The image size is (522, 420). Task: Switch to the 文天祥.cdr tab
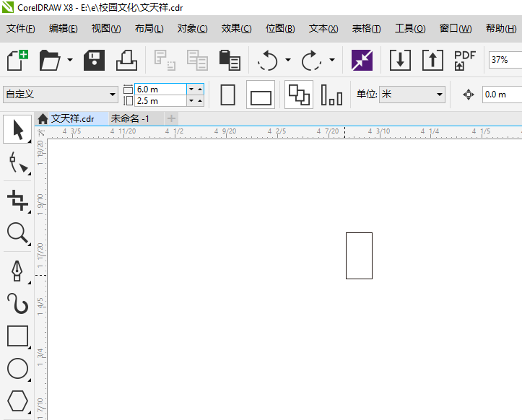click(79, 119)
